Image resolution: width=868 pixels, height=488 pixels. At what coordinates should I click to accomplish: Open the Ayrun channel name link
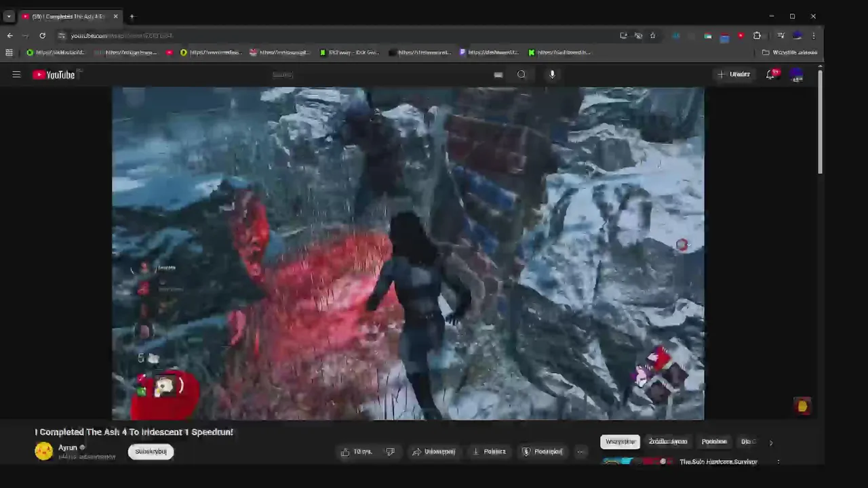68,447
